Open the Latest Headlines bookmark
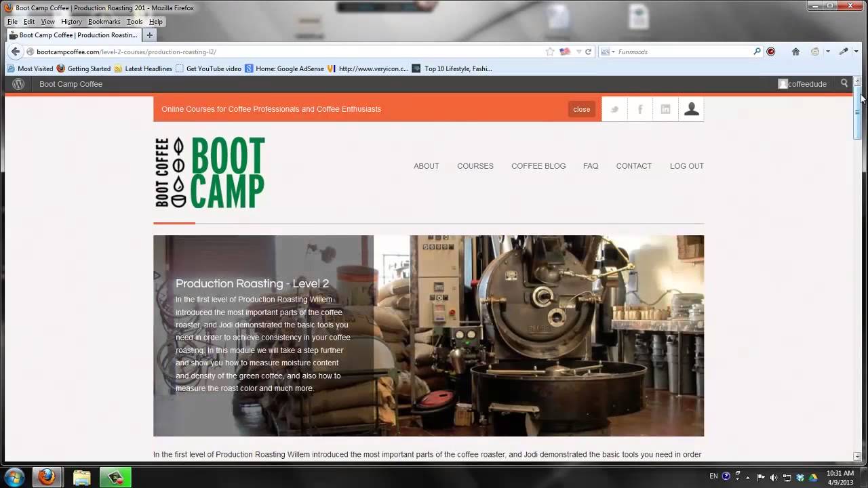This screenshot has height=488, width=868. pos(143,68)
